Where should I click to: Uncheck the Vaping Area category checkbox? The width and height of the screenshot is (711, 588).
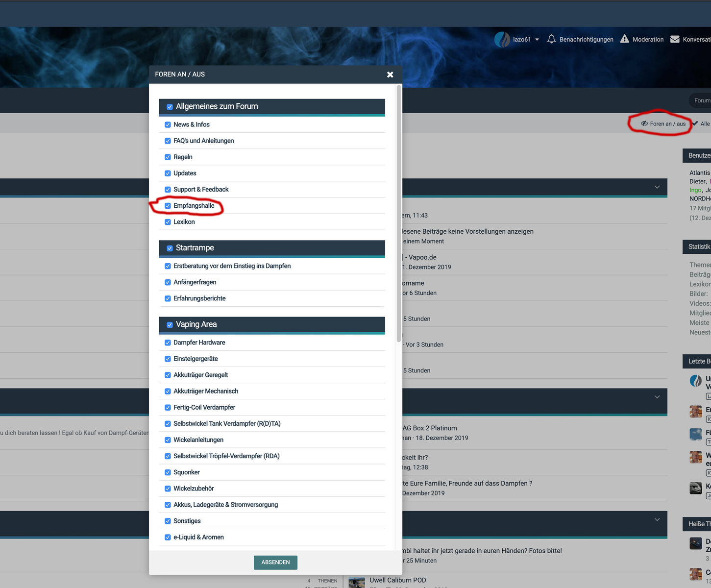pyautogui.click(x=170, y=325)
